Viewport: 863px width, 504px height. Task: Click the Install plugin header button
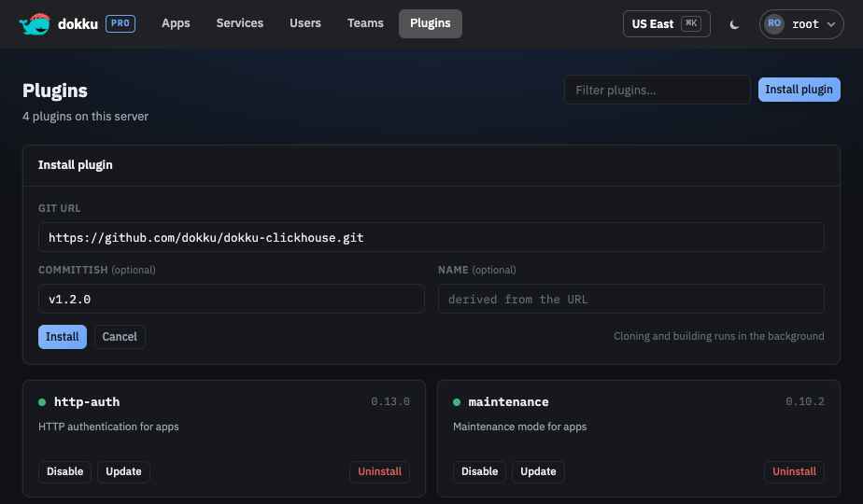coord(799,90)
